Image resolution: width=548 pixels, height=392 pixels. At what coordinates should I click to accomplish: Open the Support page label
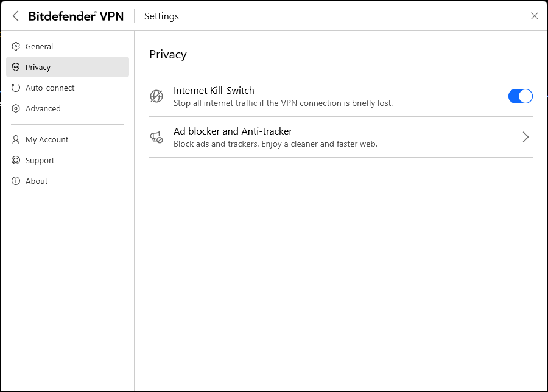click(40, 160)
